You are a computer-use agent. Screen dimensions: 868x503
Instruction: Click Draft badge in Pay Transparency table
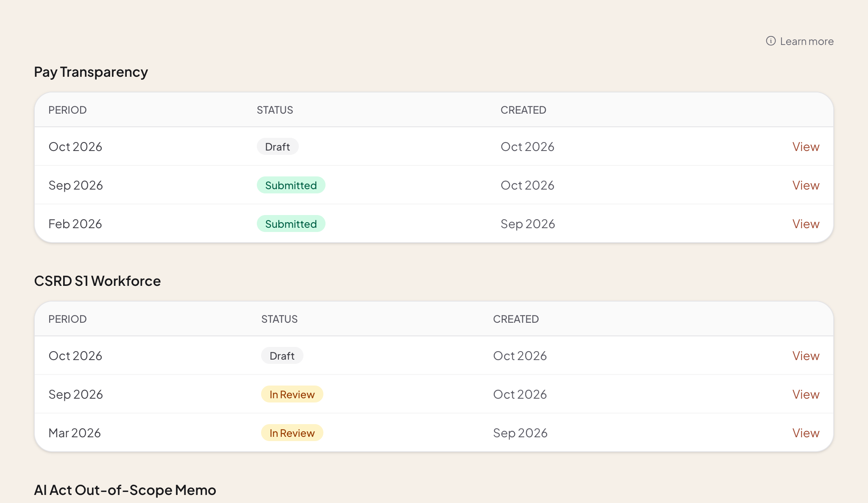pyautogui.click(x=278, y=147)
